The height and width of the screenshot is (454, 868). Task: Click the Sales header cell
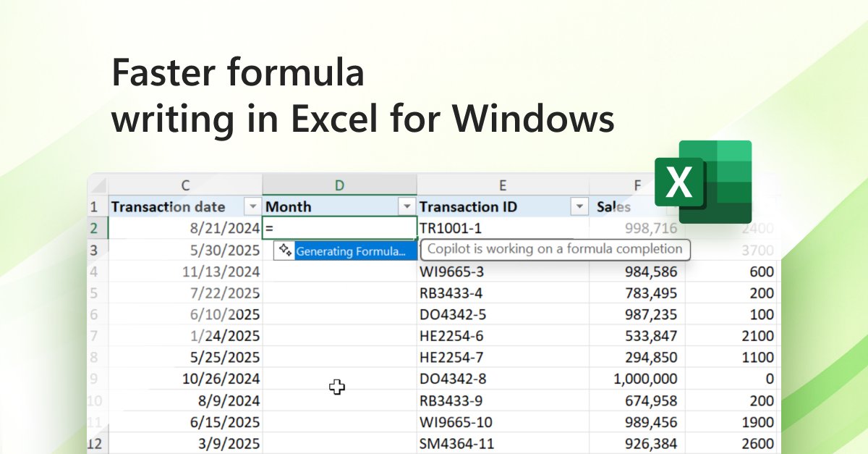pos(637,207)
